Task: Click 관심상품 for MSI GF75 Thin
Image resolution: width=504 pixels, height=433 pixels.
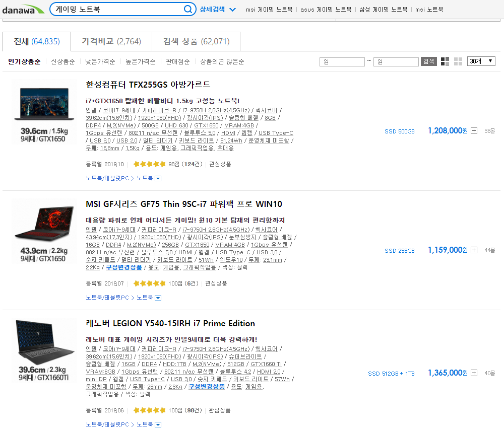Action: tap(216, 283)
